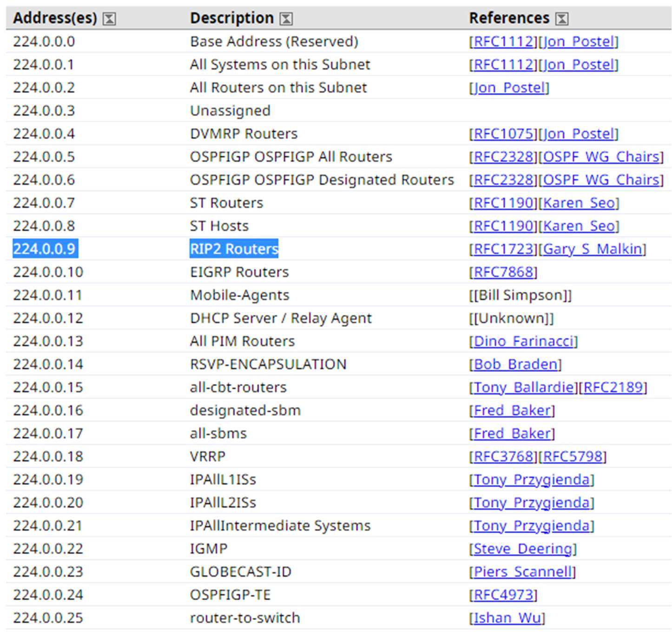The image size is (672, 633).
Task: Open RFC1075 reference for DVMRP Routers
Action: pos(503,134)
